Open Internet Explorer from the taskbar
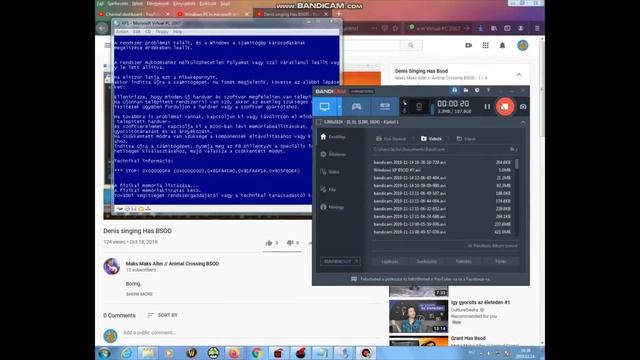The height and width of the screenshot is (360, 640). point(126,353)
